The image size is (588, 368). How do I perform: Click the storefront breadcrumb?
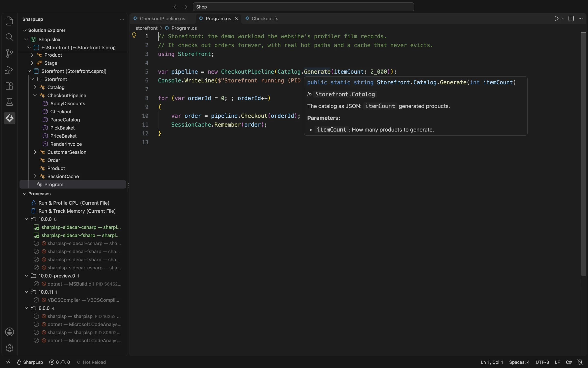[x=147, y=28]
